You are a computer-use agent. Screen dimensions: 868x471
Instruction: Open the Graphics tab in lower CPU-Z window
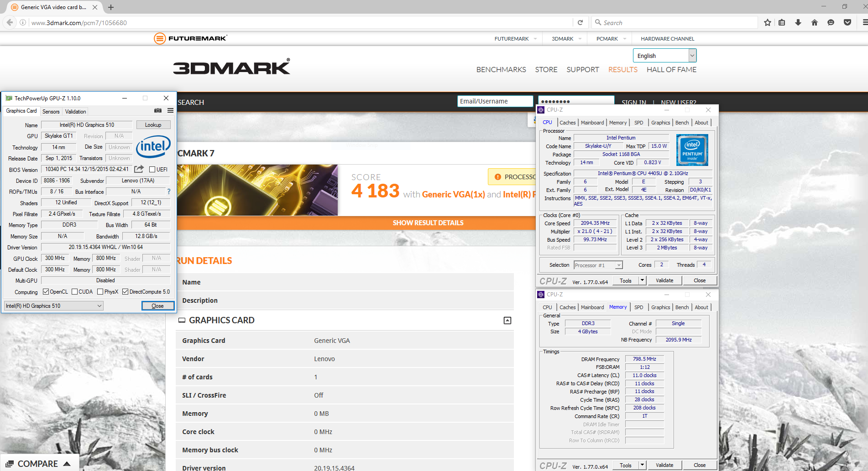[660, 307]
